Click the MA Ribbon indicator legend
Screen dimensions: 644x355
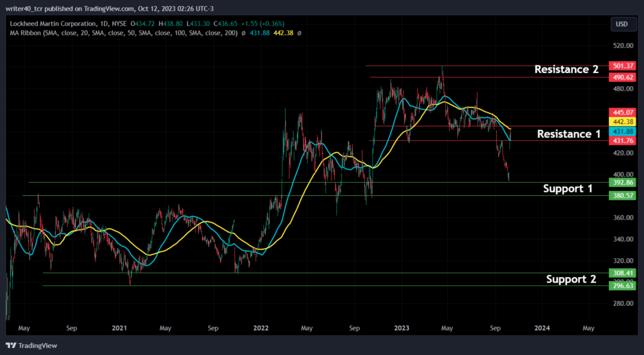124,33
